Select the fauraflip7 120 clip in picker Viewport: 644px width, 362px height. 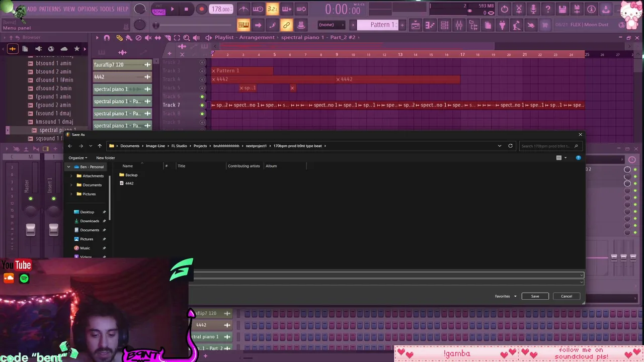(x=122, y=65)
